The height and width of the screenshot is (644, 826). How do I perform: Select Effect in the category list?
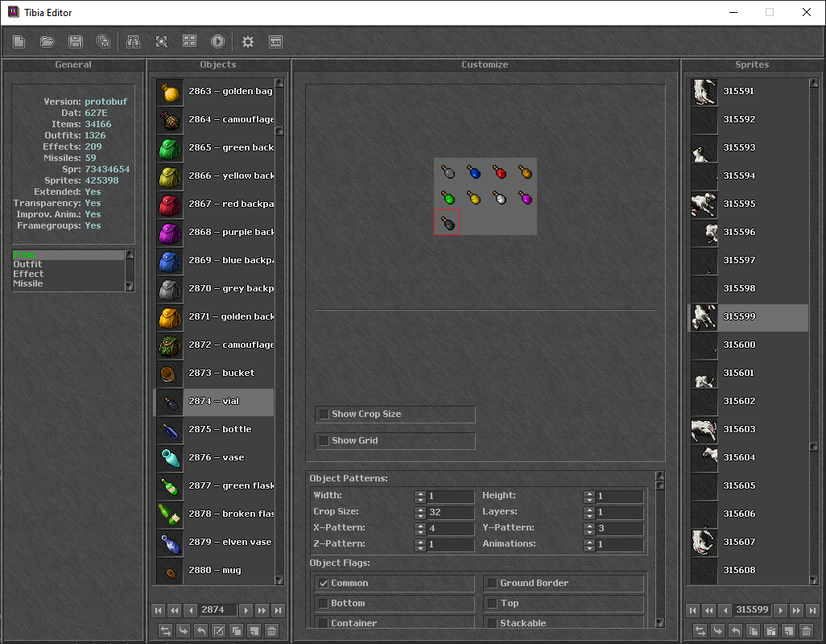pyautogui.click(x=68, y=274)
